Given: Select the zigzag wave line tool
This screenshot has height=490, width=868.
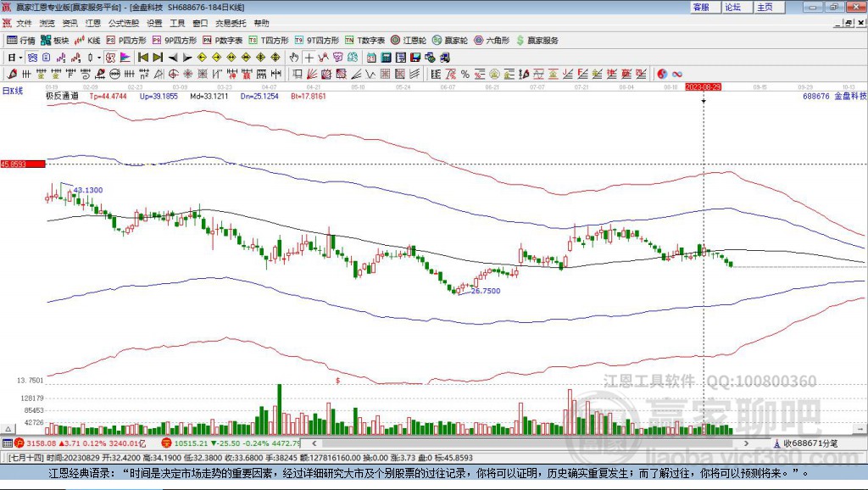Looking at the screenshot, I should (x=370, y=75).
